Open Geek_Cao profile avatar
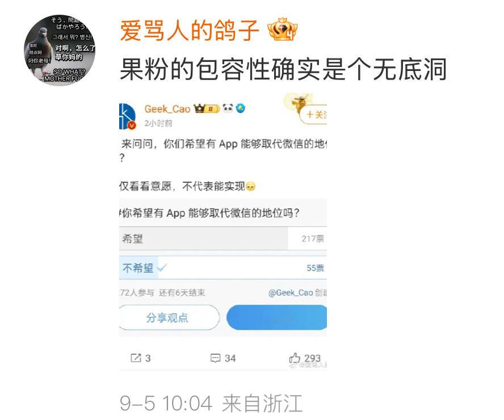This screenshot has width=504, height=420. (128, 116)
